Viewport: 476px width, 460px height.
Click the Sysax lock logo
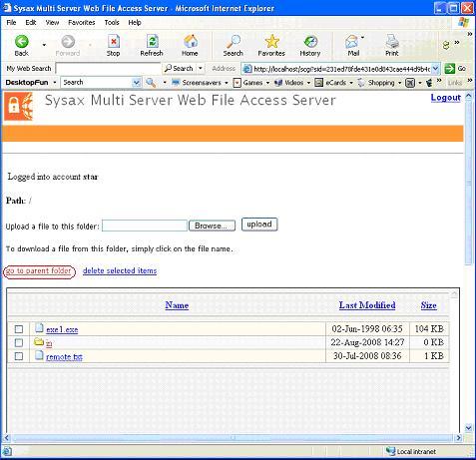tap(18, 107)
